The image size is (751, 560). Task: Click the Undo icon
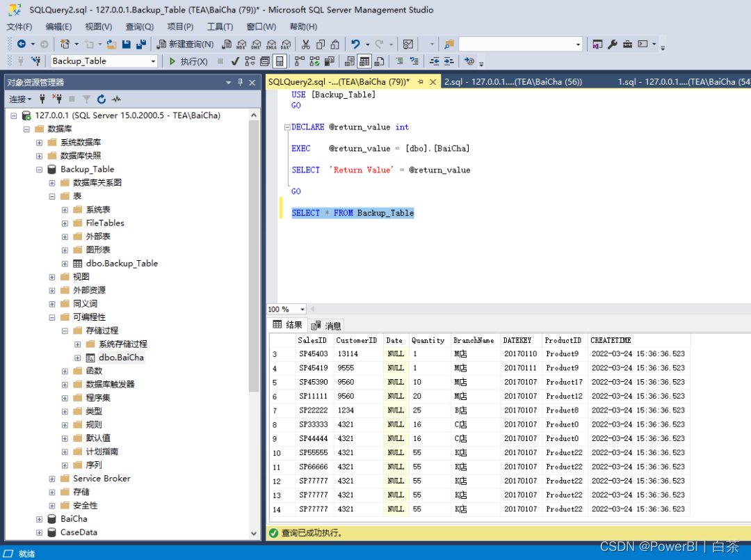pos(355,45)
